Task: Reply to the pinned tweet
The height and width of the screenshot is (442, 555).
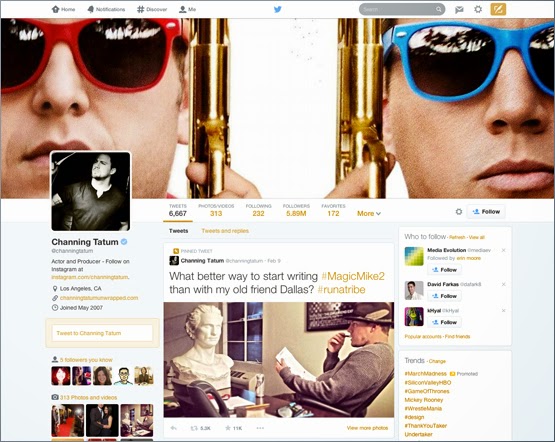Action: 173,428
